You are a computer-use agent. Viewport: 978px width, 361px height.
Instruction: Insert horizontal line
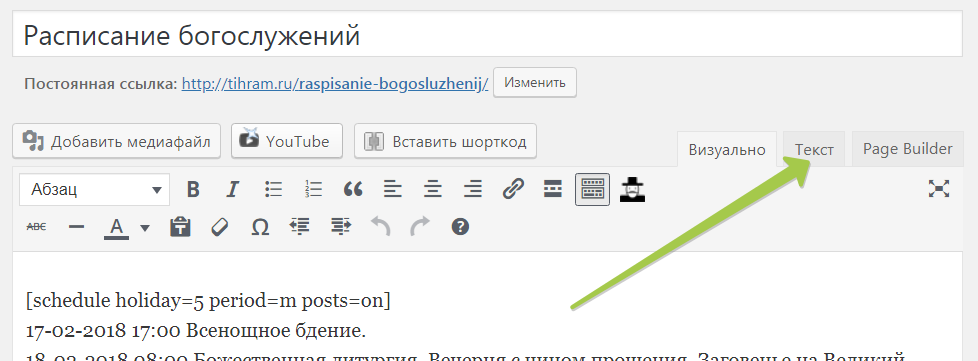click(x=76, y=227)
